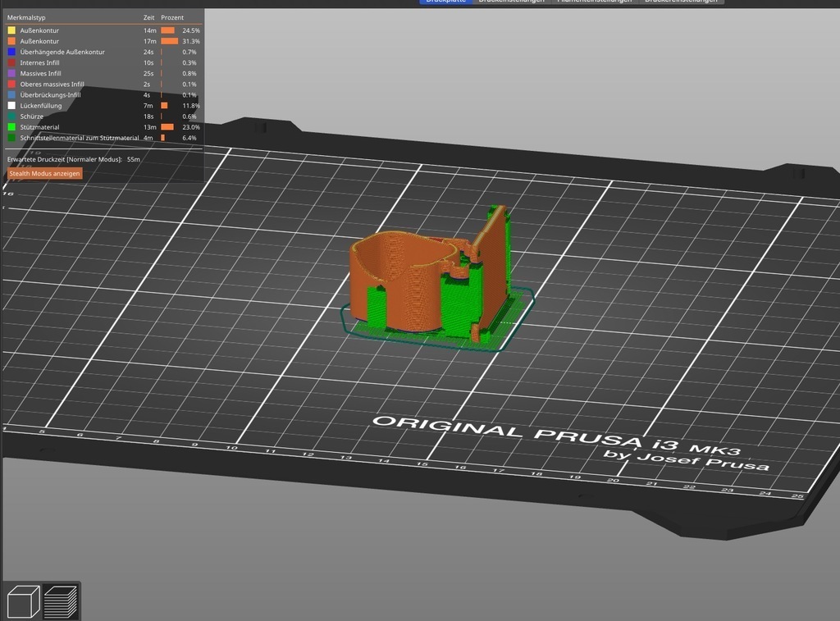Toggle the Außenkontur label with 17m time
The width and height of the screenshot is (840, 621).
click(x=39, y=41)
